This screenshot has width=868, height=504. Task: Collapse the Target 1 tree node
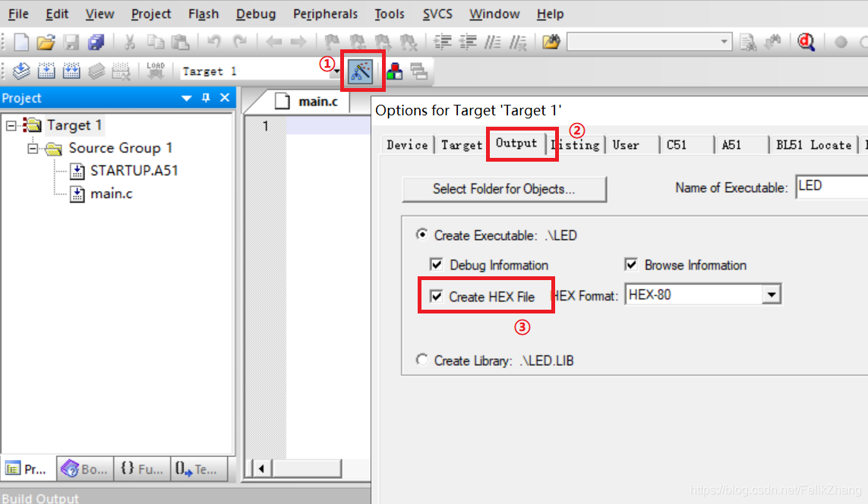[11, 125]
